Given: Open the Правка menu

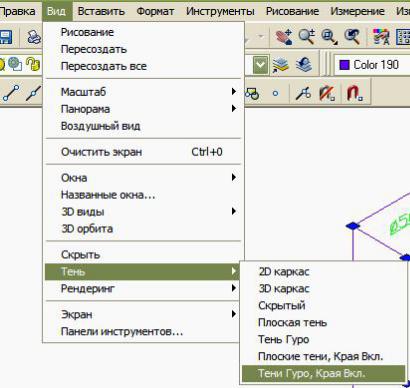Looking at the screenshot, I should [17, 11].
